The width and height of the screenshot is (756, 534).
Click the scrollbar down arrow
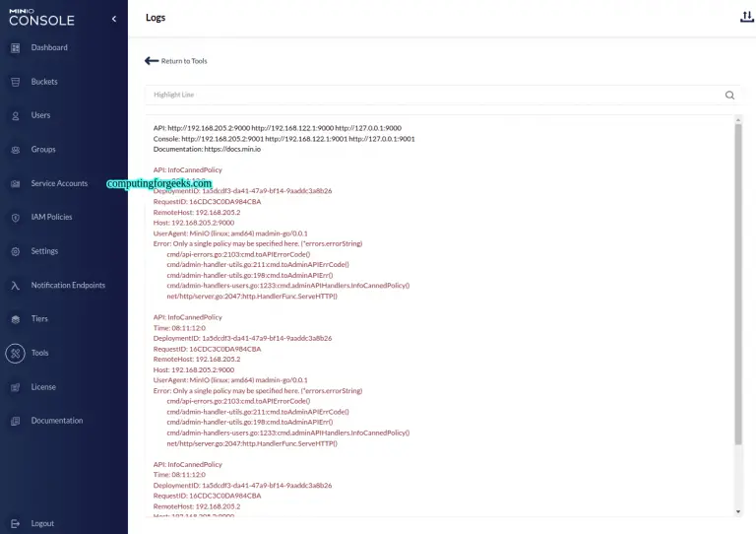click(x=738, y=511)
